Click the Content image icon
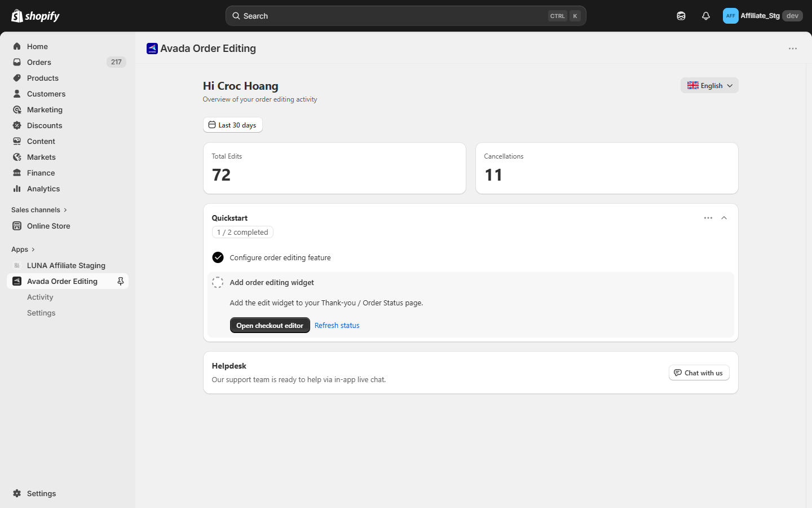 click(17, 141)
